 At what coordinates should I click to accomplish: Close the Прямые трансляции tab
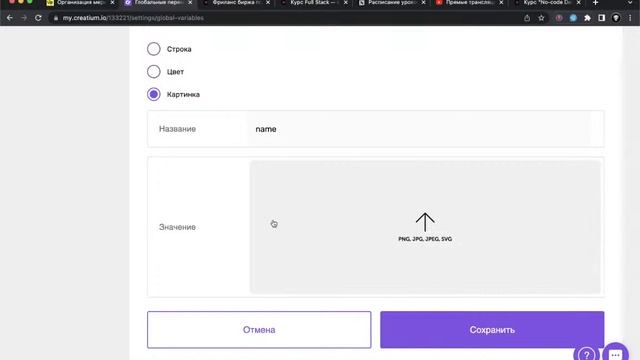tap(501, 2)
